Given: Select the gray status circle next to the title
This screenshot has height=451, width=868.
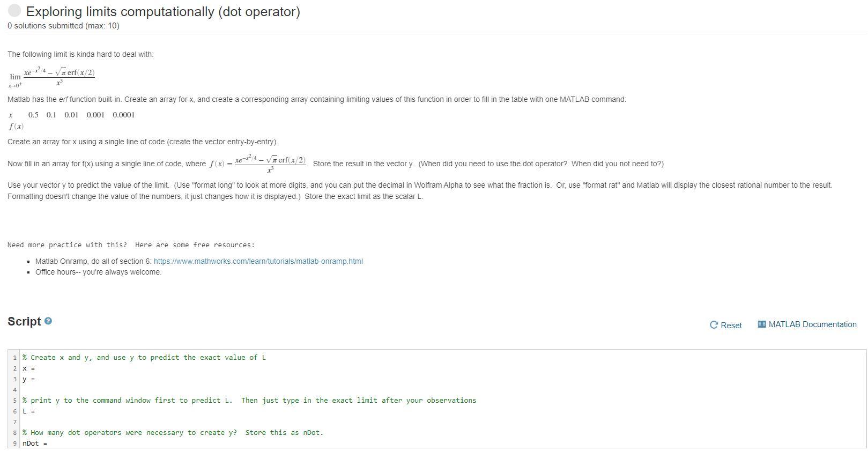Looking at the screenshot, I should (x=14, y=10).
